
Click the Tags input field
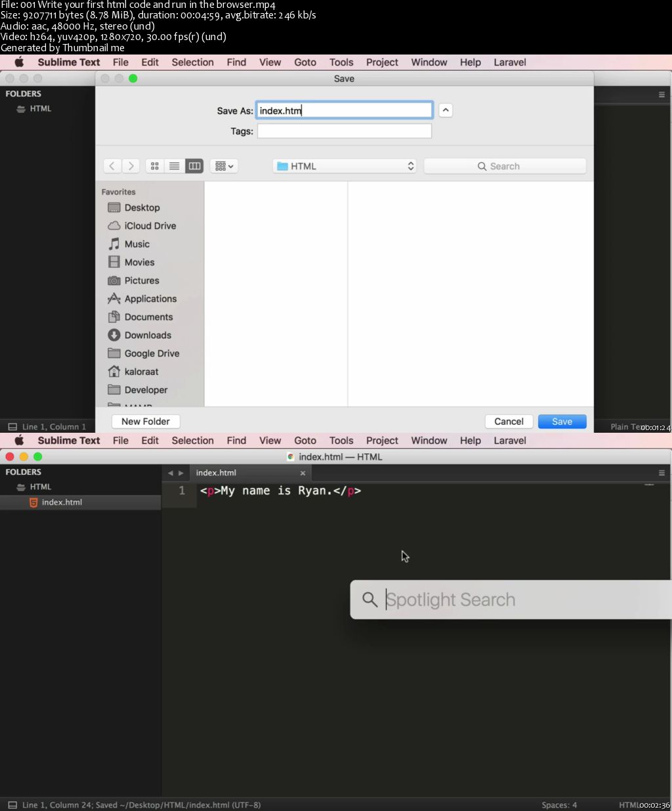coord(345,131)
